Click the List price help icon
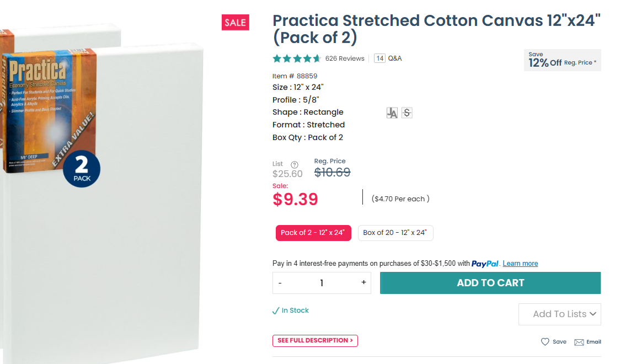 295,164
